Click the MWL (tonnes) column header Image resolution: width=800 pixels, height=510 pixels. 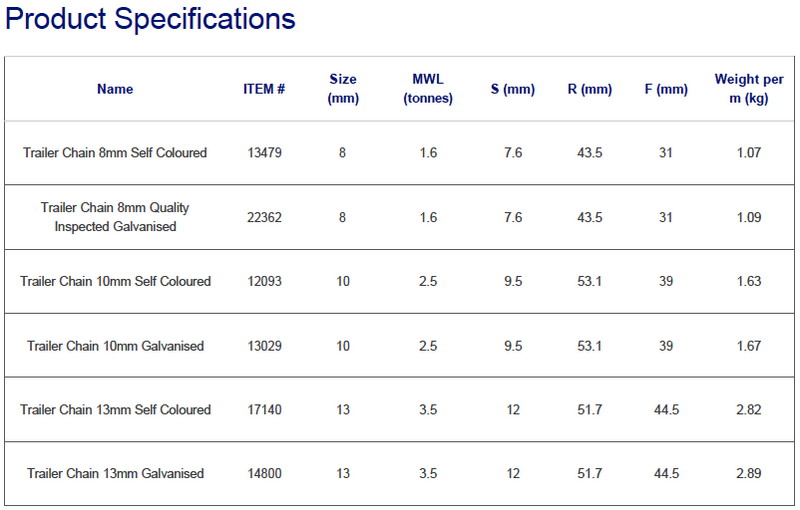(428, 89)
